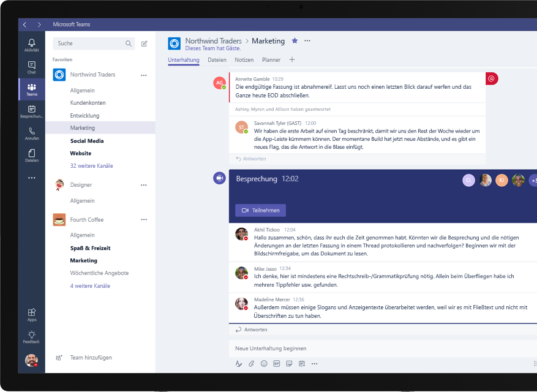537x392 pixels.
Task: Open the Aktivität bell icon
Action: tap(31, 45)
